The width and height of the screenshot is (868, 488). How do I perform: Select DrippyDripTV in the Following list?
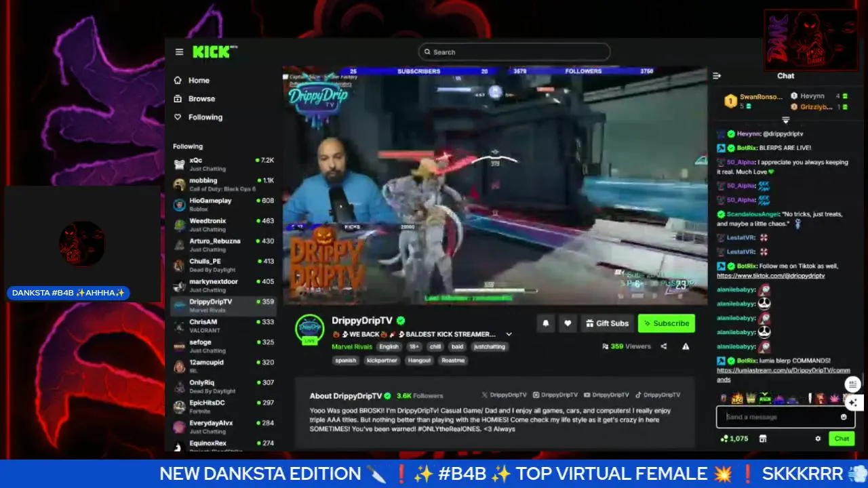(223, 305)
